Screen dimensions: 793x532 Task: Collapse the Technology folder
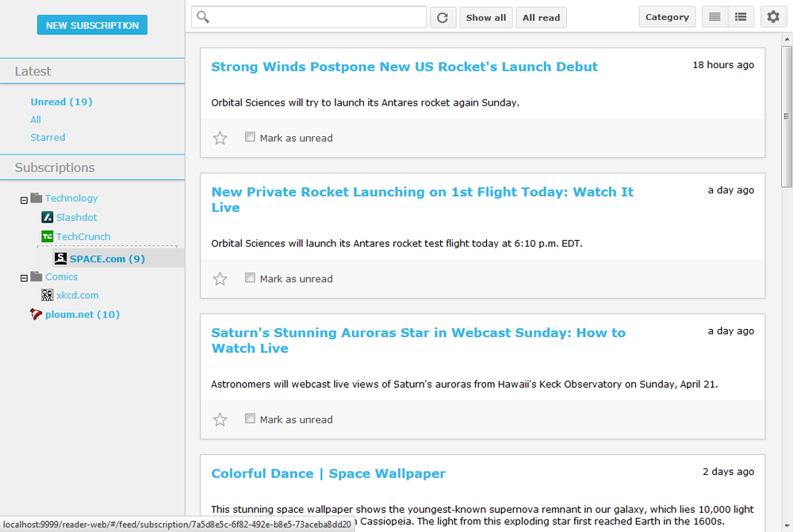pyautogui.click(x=23, y=197)
